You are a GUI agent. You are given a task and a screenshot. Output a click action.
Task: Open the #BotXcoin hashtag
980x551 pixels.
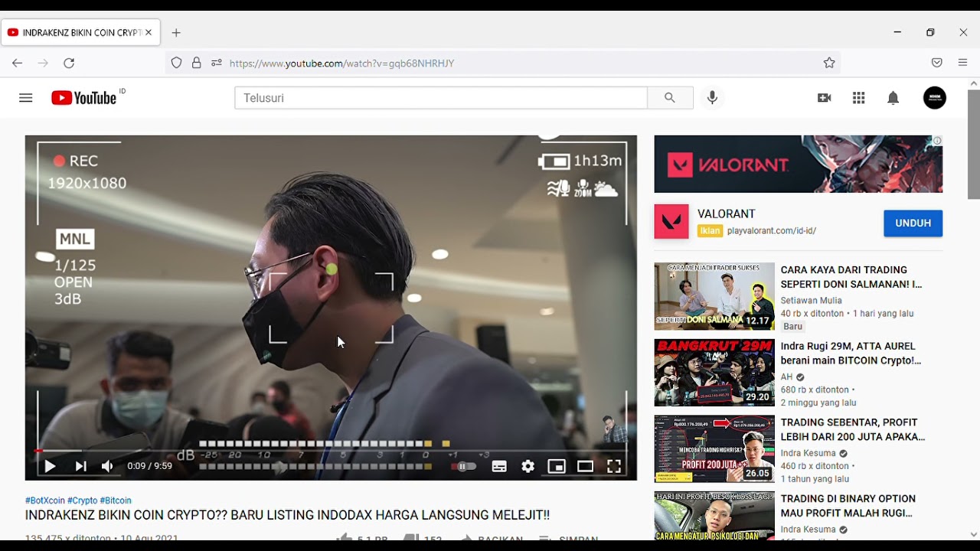click(x=45, y=500)
